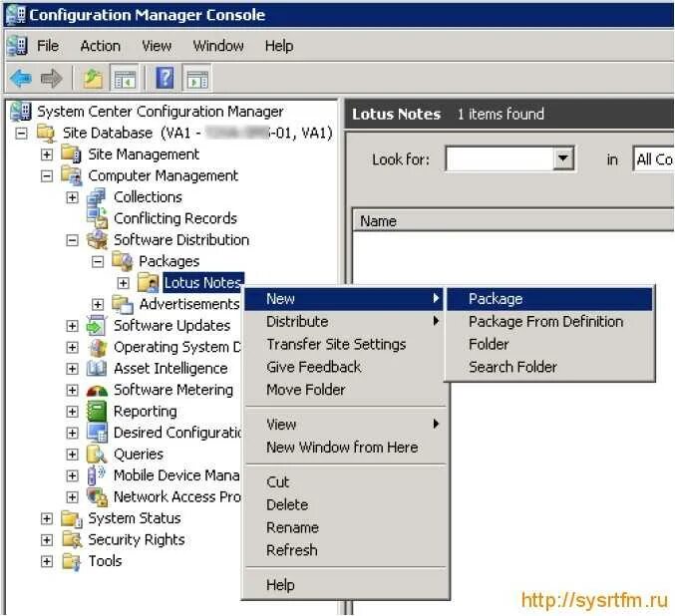Expand the Reporting node
Image resolution: width=675 pixels, height=616 pixels.
tap(73, 412)
